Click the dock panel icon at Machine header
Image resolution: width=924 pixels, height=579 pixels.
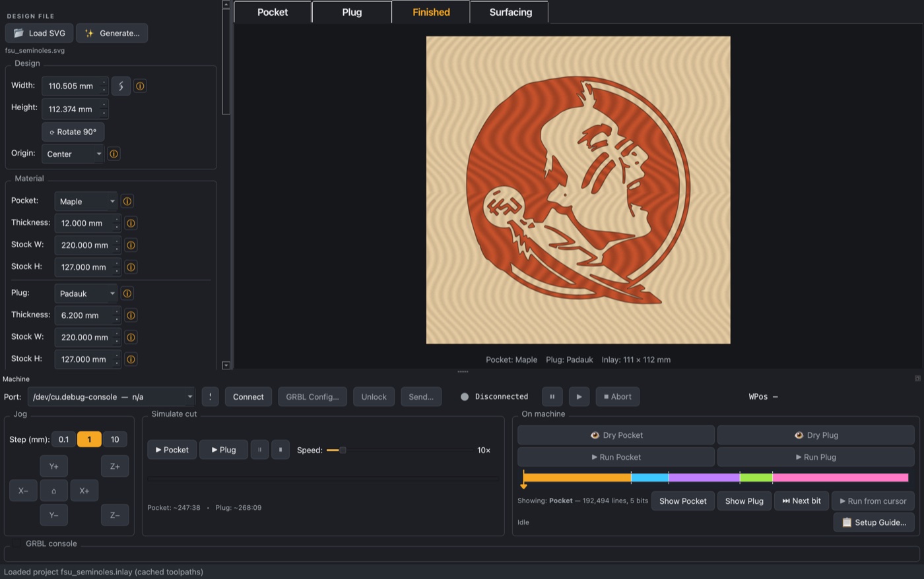point(917,379)
